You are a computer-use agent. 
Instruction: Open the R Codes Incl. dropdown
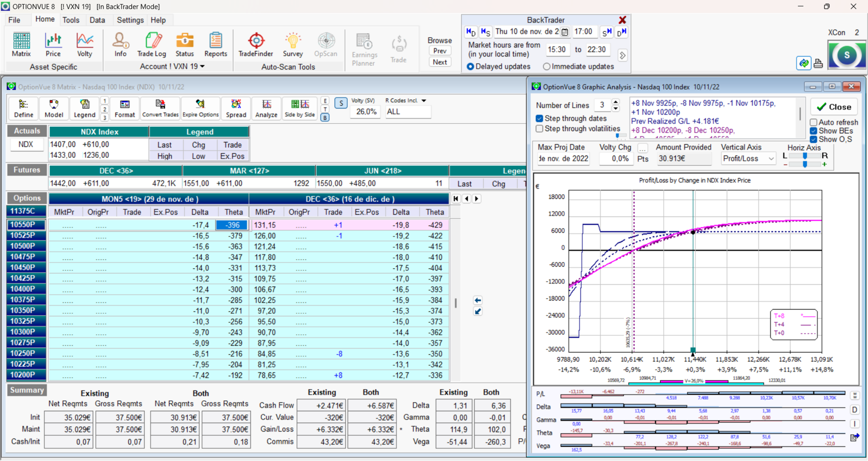click(424, 101)
